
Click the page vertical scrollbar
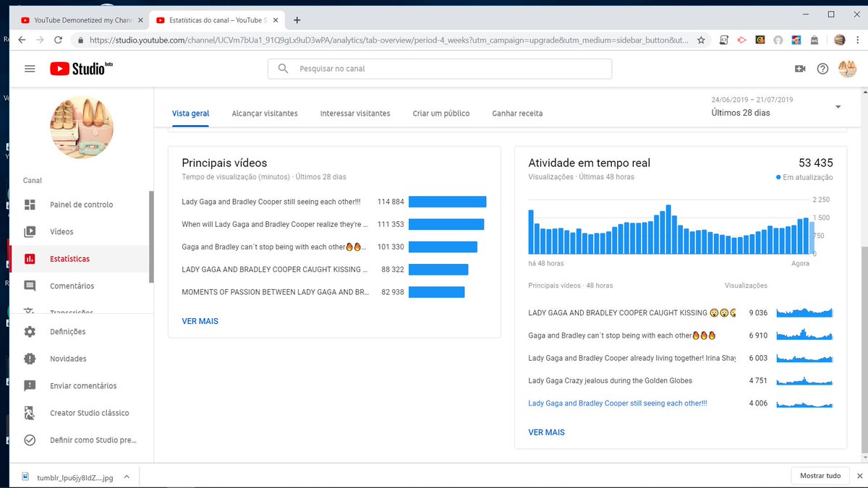pyautogui.click(x=864, y=348)
